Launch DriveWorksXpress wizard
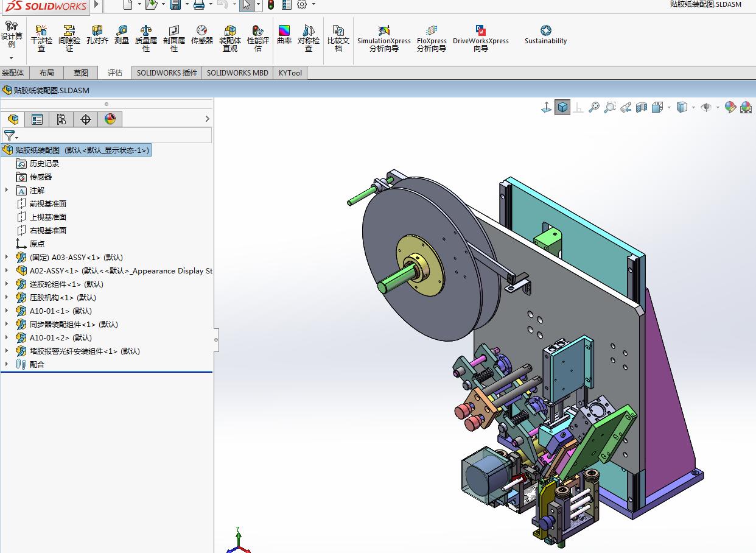The height and width of the screenshot is (553, 756). coord(481,38)
